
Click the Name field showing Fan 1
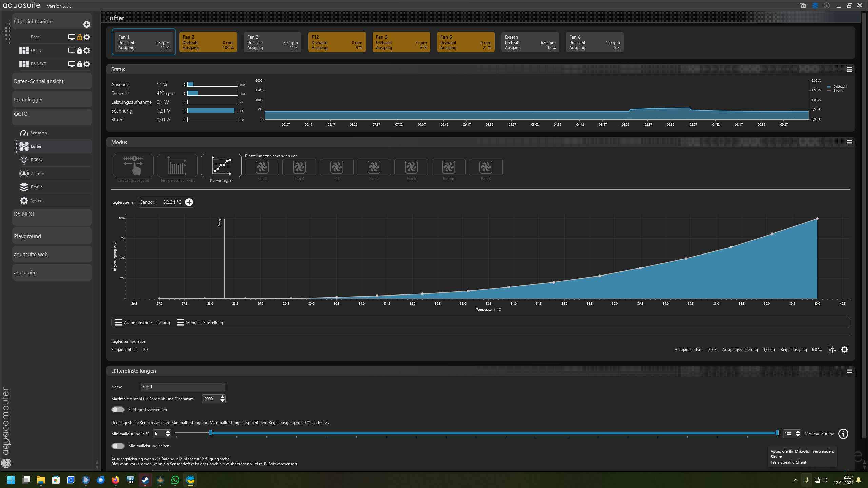(183, 386)
